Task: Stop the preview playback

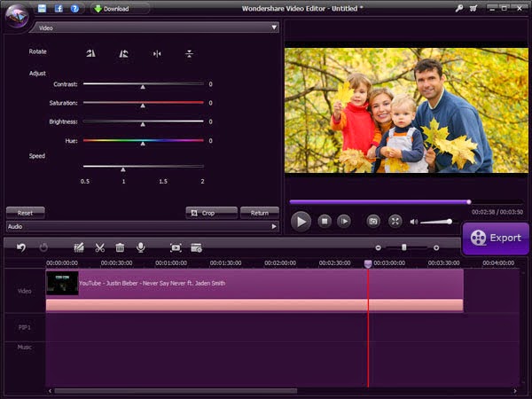Action: [325, 221]
